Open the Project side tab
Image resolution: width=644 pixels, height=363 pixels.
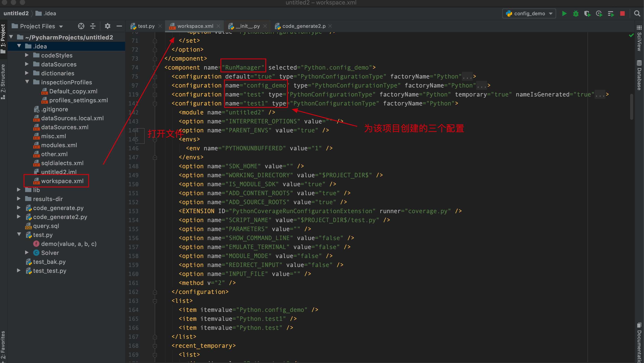(x=3, y=39)
